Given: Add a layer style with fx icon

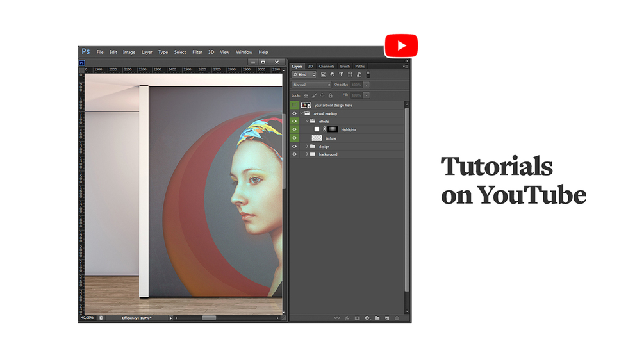Looking at the screenshot, I should pos(347,318).
